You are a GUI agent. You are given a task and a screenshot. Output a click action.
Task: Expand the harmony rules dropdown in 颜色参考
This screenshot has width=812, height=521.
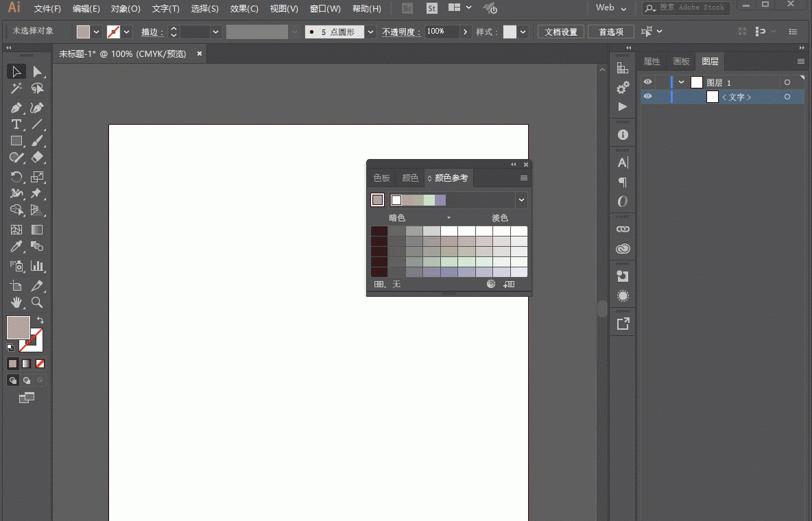tap(521, 200)
